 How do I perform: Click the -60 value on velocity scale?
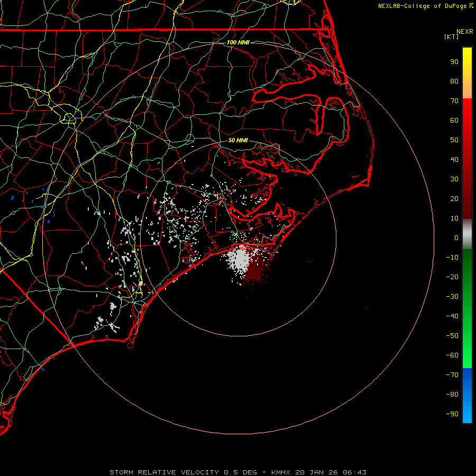tap(452, 355)
